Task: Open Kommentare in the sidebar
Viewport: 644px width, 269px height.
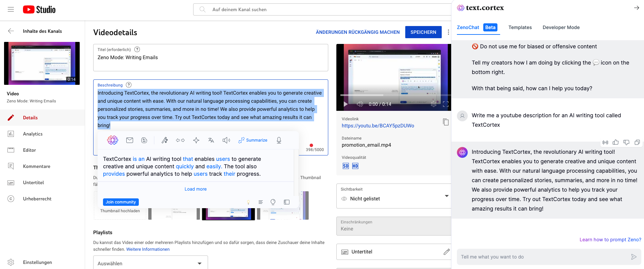Action: coord(43,166)
